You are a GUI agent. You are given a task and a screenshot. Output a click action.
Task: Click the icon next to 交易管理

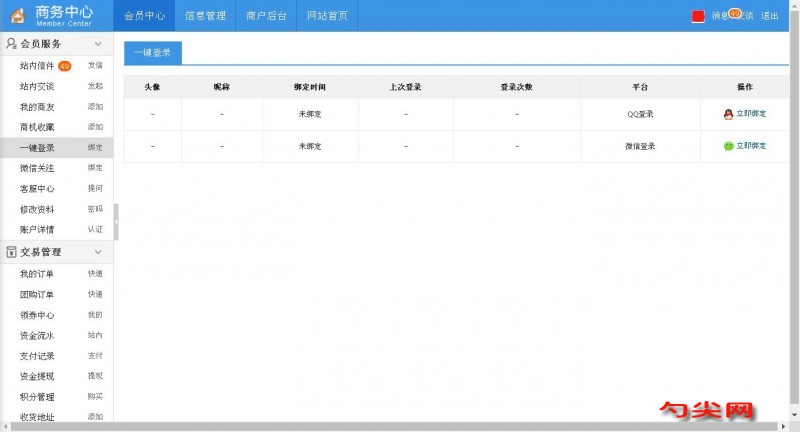click(x=11, y=252)
